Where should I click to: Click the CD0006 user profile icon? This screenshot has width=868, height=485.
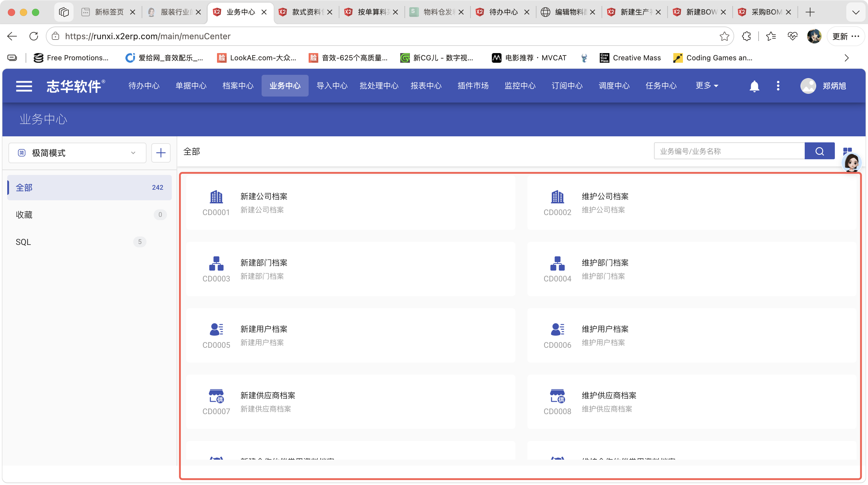click(x=557, y=329)
